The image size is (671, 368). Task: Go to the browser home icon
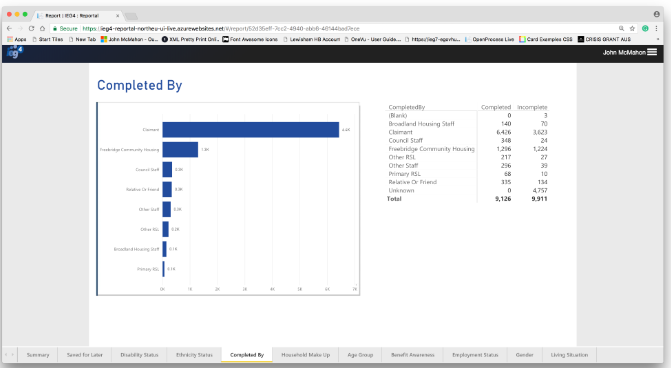[x=42, y=28]
